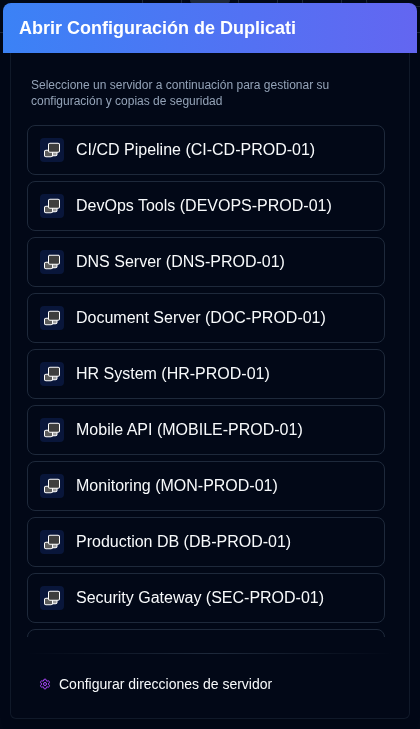The height and width of the screenshot is (729, 420).
Task: Open Document Server (DOC-PROD-01)
Action: click(x=206, y=318)
